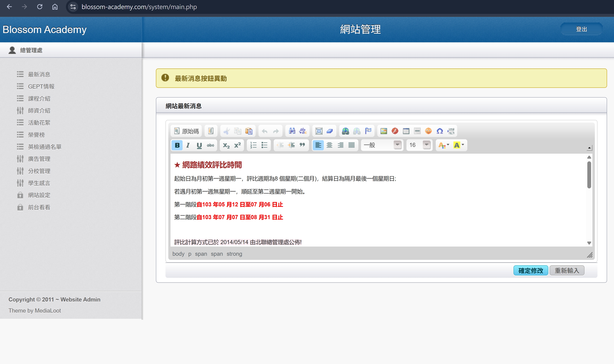Viewport: 614px width, 364px height.
Task: Click the redo arrow icon
Action: [276, 131]
